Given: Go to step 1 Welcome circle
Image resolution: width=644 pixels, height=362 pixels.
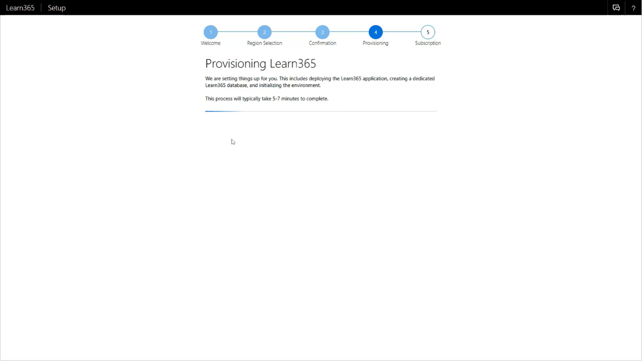Looking at the screenshot, I should (211, 32).
